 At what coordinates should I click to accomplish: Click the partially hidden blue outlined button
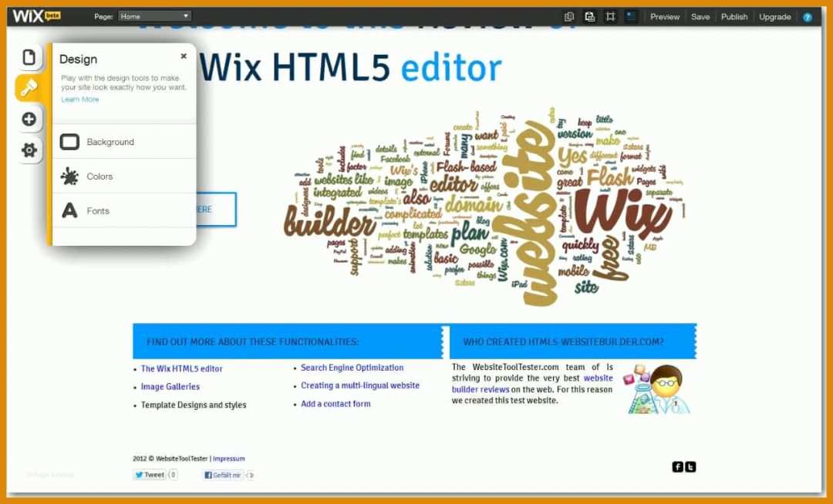[x=216, y=210]
